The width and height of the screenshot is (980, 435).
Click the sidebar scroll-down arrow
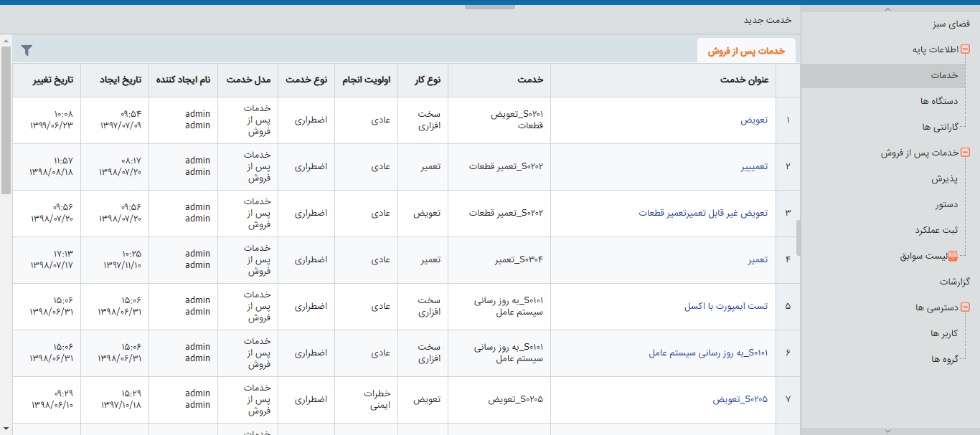tap(887, 431)
